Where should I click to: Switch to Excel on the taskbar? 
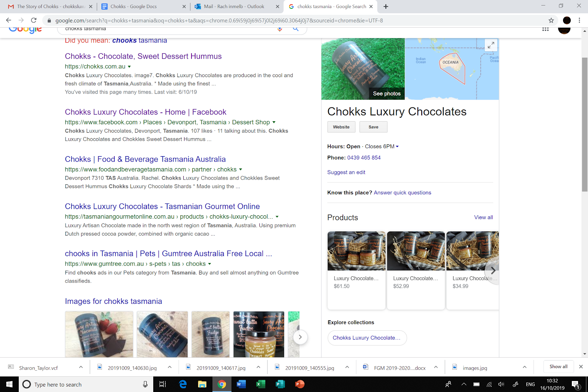tap(261, 384)
